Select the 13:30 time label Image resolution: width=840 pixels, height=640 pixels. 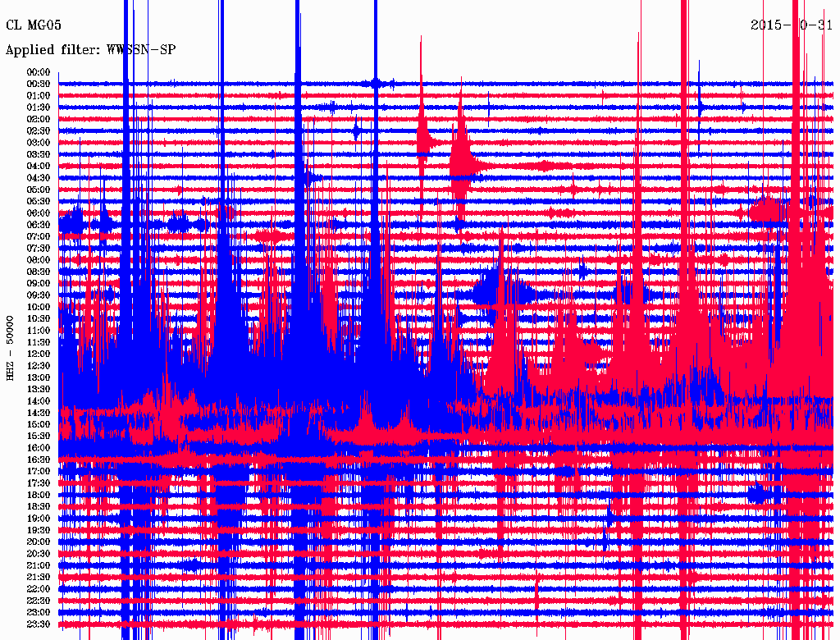click(39, 390)
